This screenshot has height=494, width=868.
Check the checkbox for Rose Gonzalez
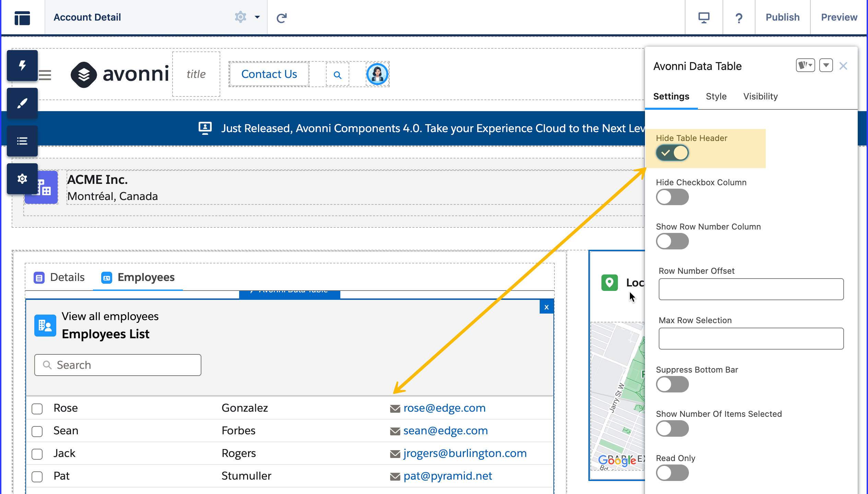click(x=37, y=409)
